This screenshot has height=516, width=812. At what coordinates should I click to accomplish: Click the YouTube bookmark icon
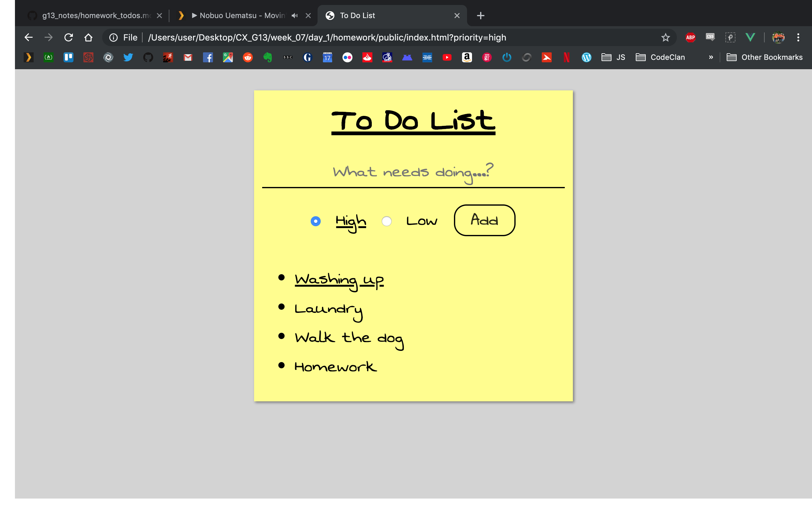[447, 57]
